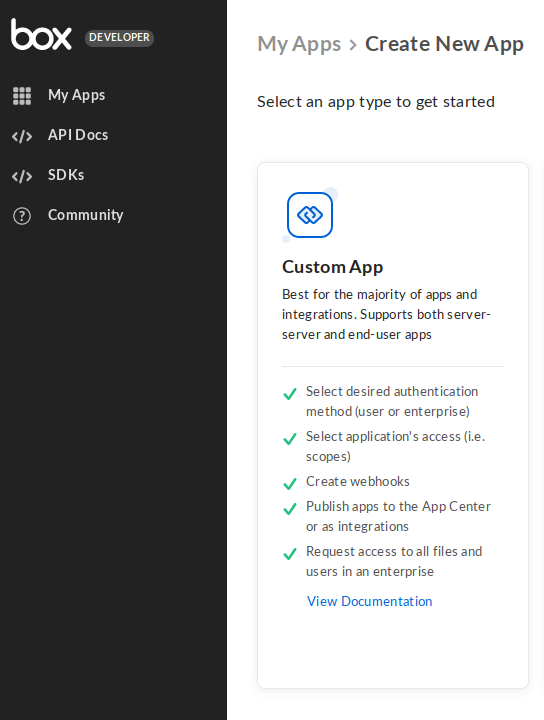544x720 pixels.
Task: Go back via My Apps breadcrumb
Action: 299,44
